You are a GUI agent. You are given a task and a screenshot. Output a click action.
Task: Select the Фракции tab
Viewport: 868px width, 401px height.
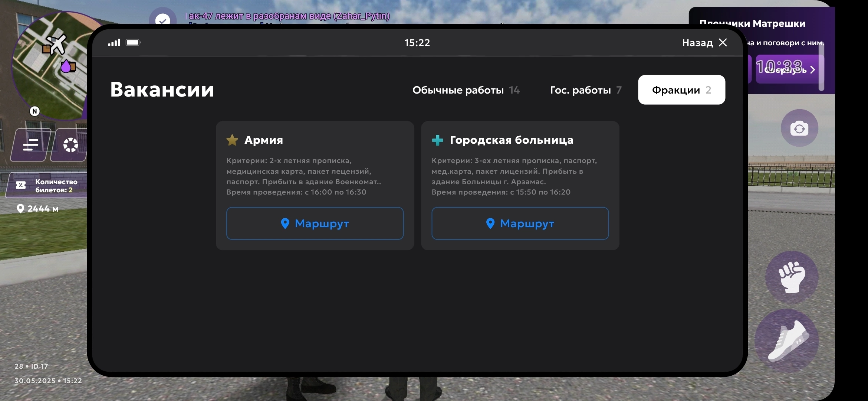click(681, 90)
